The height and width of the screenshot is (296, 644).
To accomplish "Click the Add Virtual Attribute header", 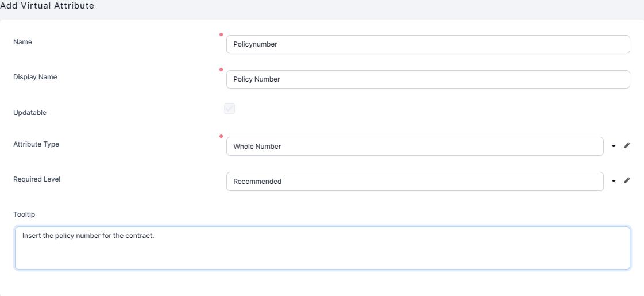I will coord(47,6).
